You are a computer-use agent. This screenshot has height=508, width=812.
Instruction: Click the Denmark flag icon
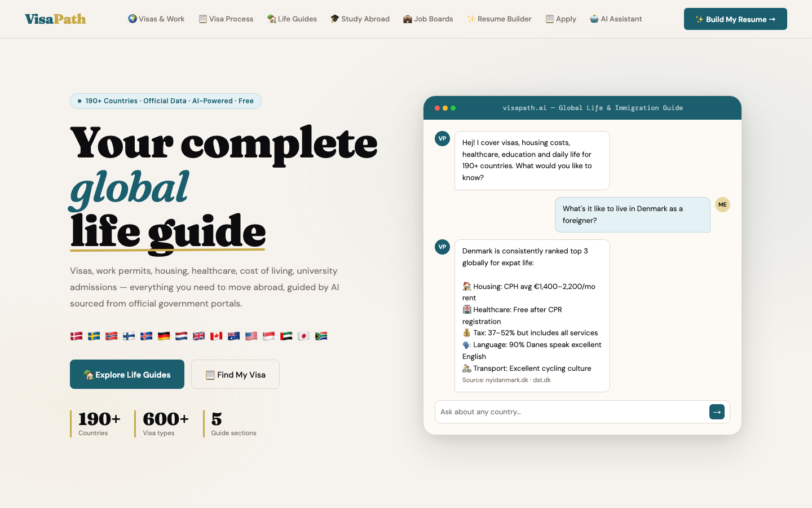coord(76,336)
